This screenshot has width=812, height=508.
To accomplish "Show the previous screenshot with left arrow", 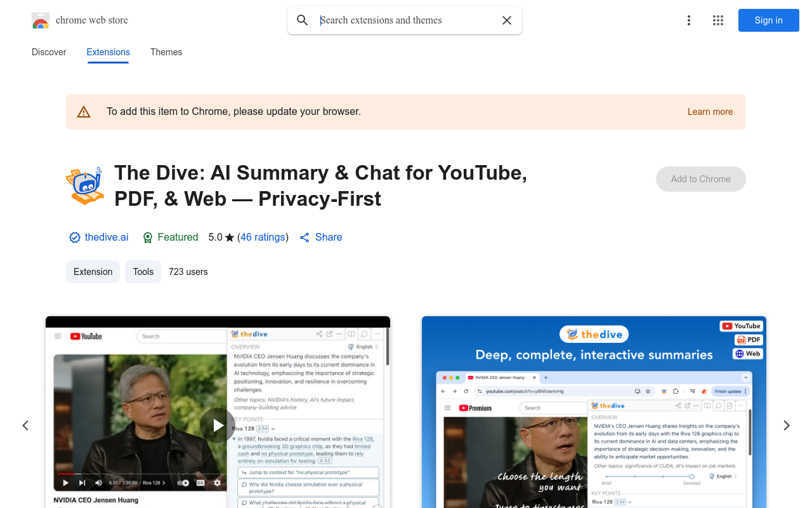I will tap(25, 425).
